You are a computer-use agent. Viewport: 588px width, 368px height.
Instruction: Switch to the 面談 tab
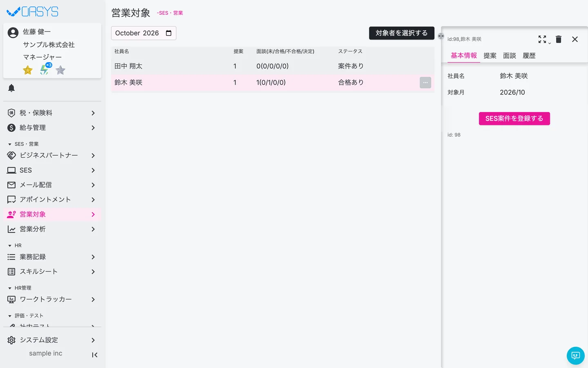510,56
